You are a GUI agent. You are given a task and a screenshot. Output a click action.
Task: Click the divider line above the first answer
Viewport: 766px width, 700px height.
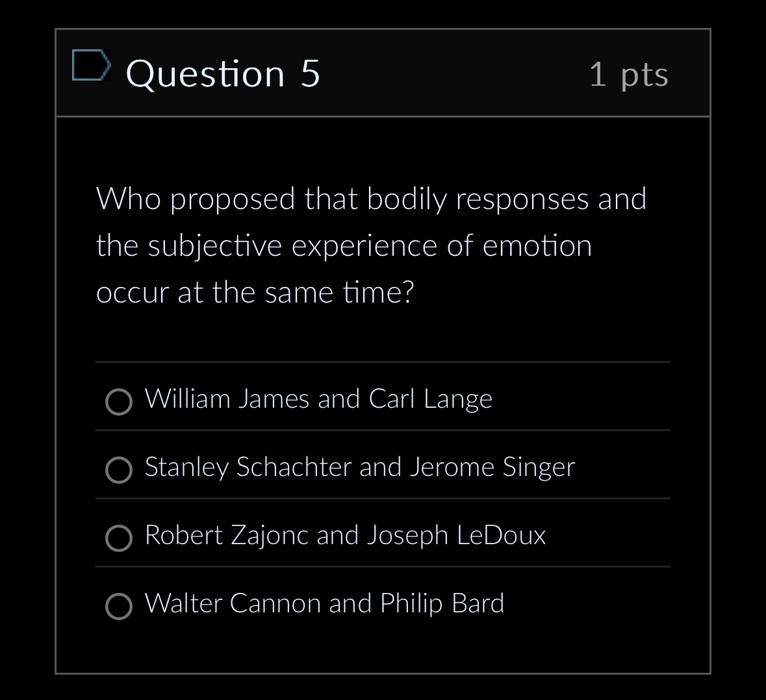pyautogui.click(x=383, y=363)
